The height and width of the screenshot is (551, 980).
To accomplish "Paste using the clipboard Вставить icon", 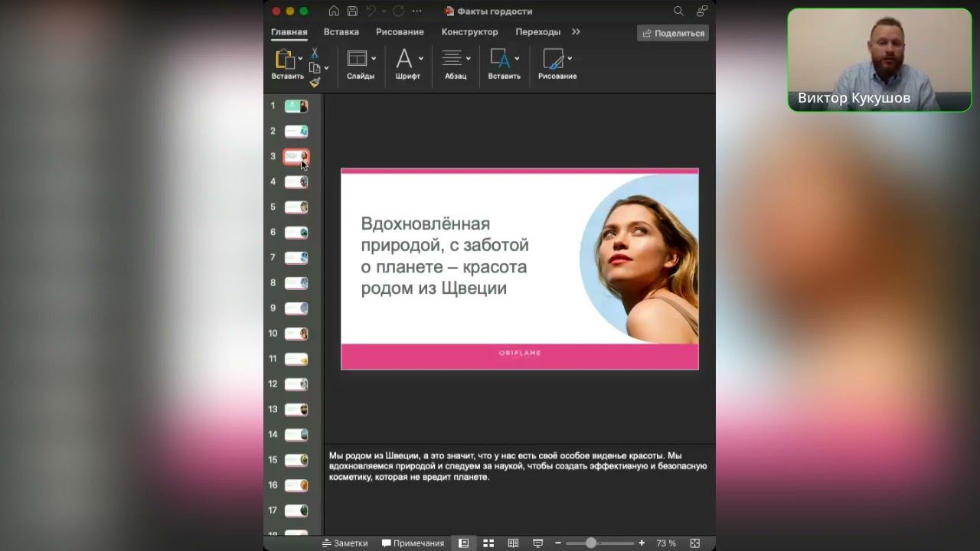I will click(x=285, y=59).
